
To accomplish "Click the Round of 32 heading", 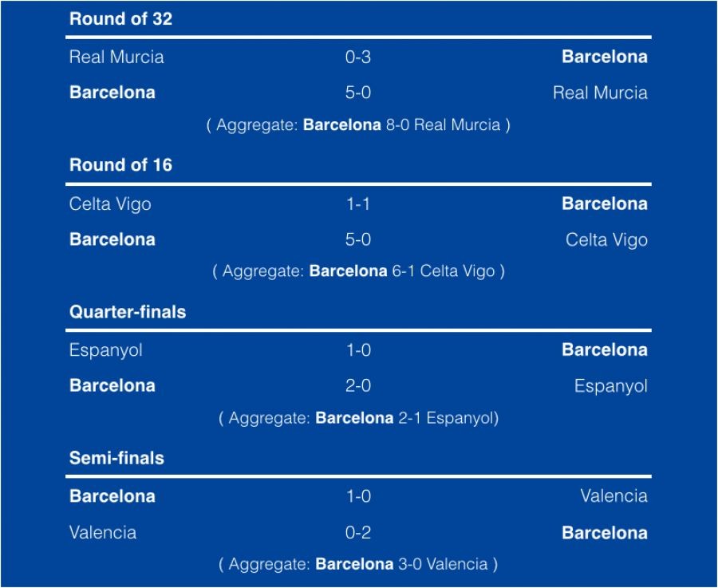I will [x=120, y=19].
